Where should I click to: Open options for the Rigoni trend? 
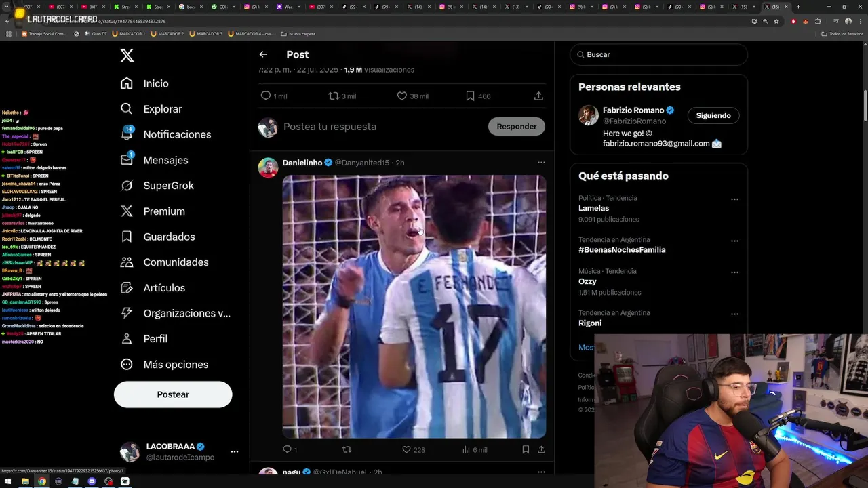point(734,314)
